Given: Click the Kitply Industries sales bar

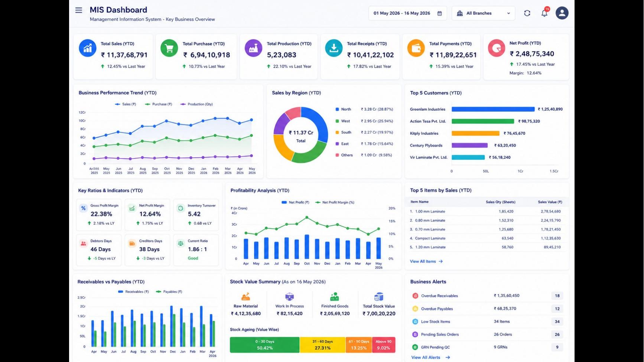Looking at the screenshot, I should [475, 133].
